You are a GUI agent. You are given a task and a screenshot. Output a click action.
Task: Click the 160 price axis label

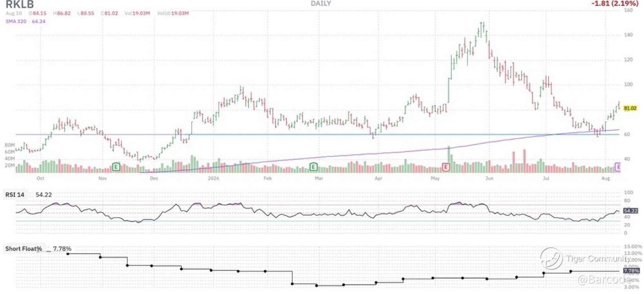click(x=628, y=10)
